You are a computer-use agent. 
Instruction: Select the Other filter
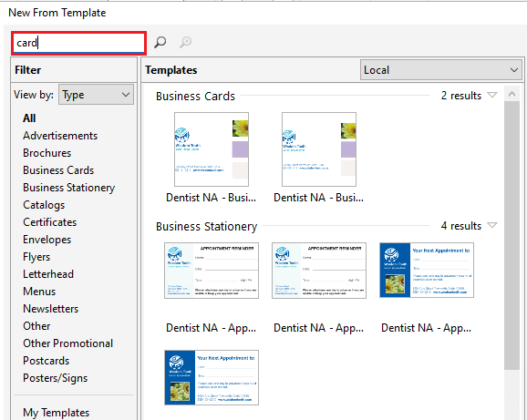point(36,326)
